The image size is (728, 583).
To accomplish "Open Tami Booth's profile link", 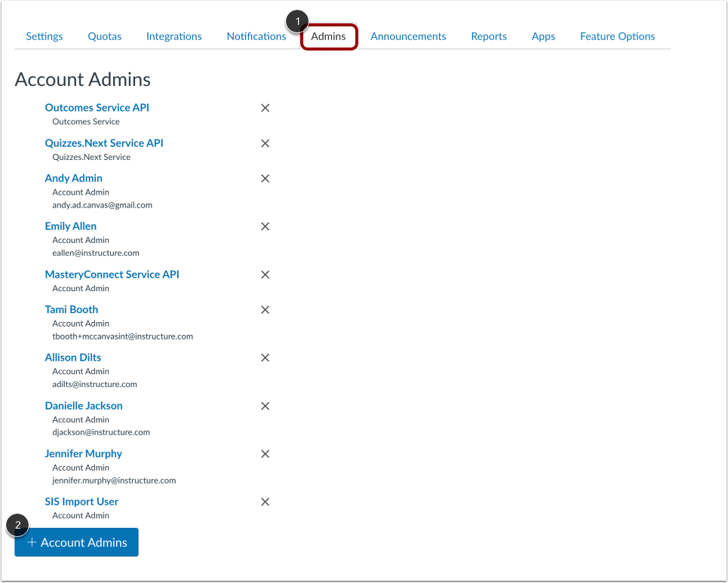I will pos(71,309).
